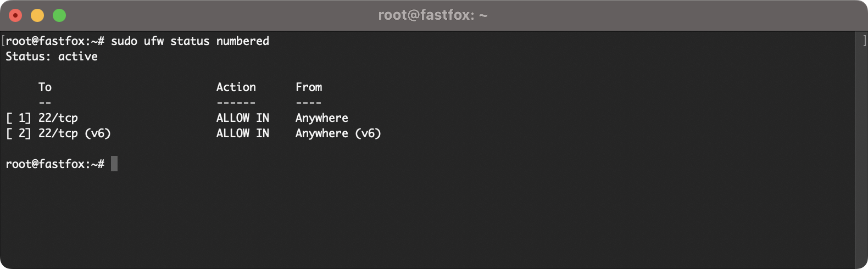868x269 pixels.
Task: Click the 'sudo ufw status numbered' command text
Action: point(190,41)
